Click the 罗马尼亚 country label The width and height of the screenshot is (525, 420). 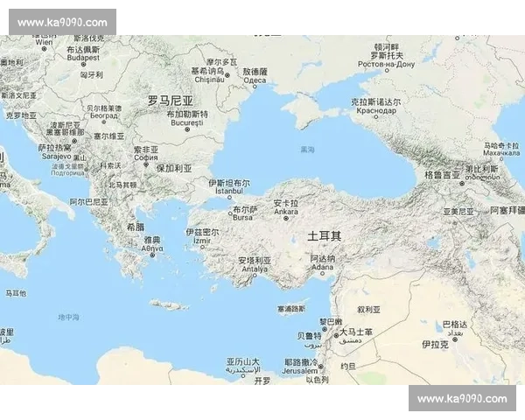click(171, 101)
